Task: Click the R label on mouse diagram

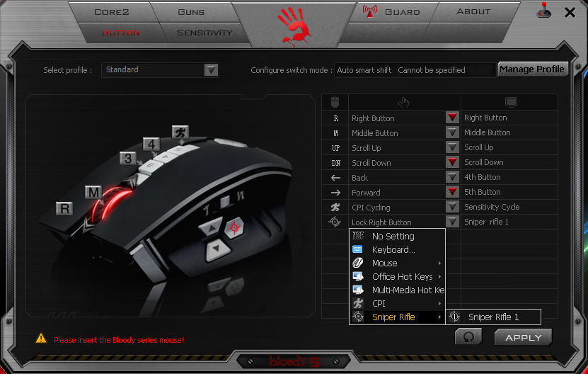Action: click(64, 208)
